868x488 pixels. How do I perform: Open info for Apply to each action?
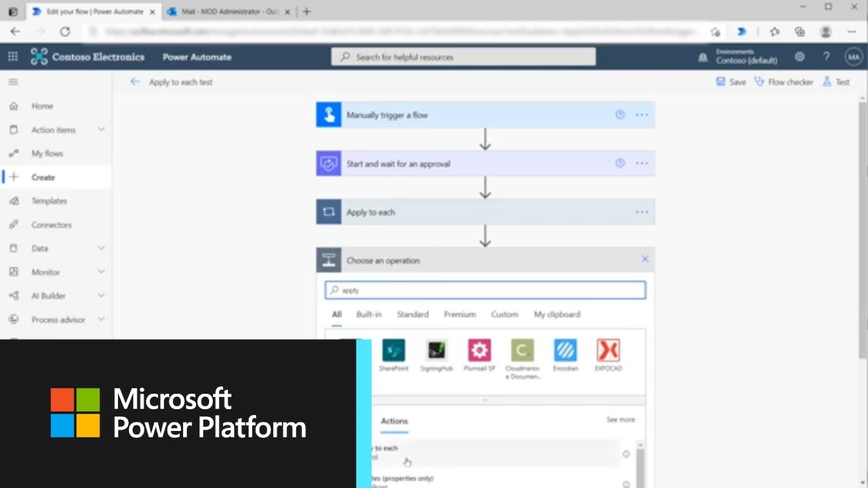click(x=626, y=454)
